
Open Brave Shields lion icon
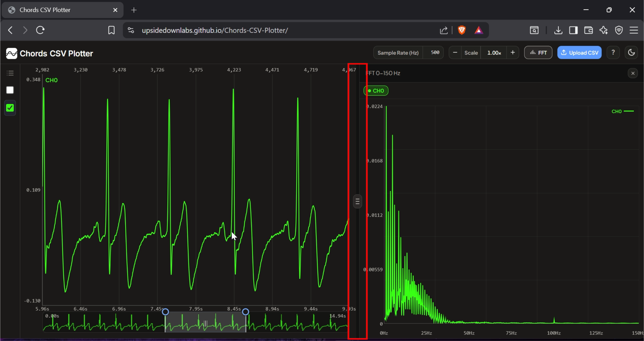coord(461,30)
